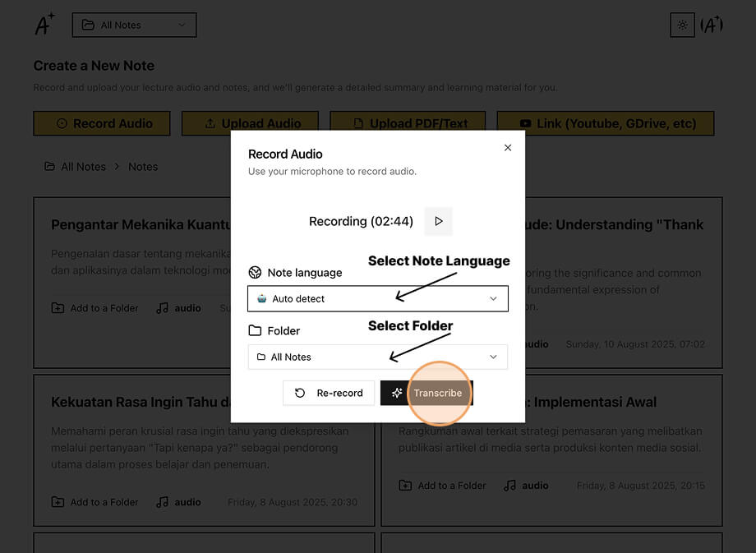Click the (A+) account icon top-right
The height and width of the screenshot is (553, 756).
click(712, 25)
